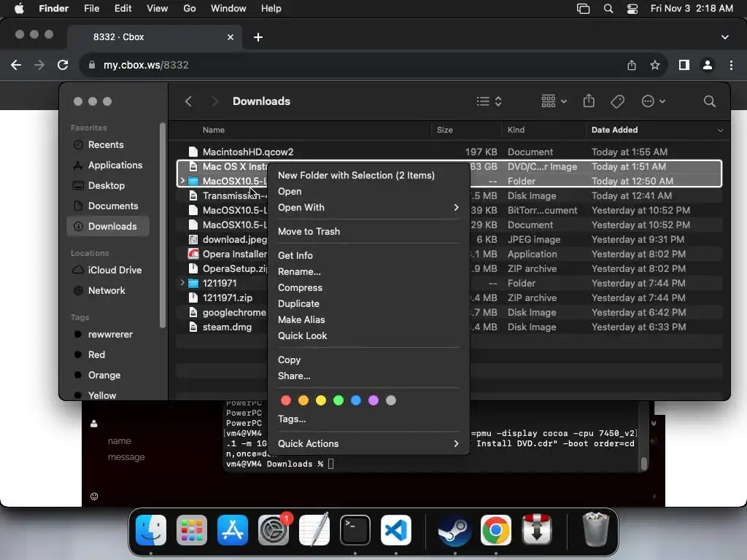Click Copy in context menu

[368, 359]
